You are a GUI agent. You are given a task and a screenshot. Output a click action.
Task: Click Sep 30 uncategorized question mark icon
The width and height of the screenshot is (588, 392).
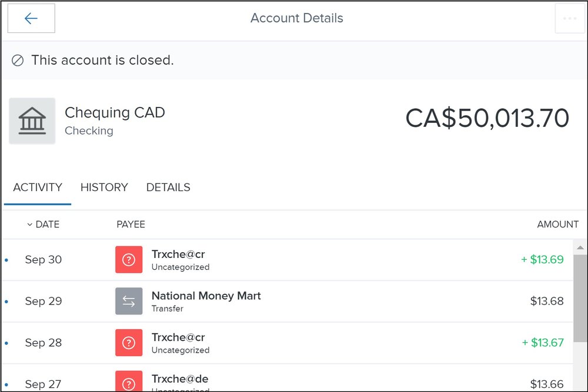(129, 260)
